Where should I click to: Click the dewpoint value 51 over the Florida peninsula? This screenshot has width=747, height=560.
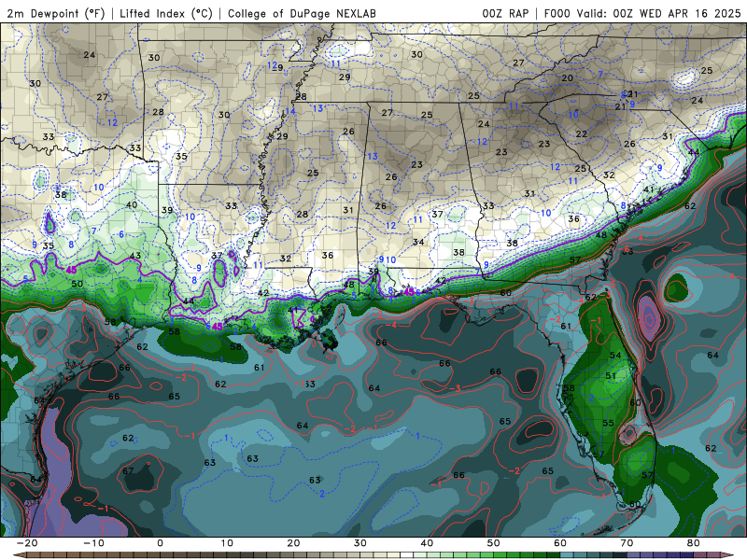coord(611,376)
